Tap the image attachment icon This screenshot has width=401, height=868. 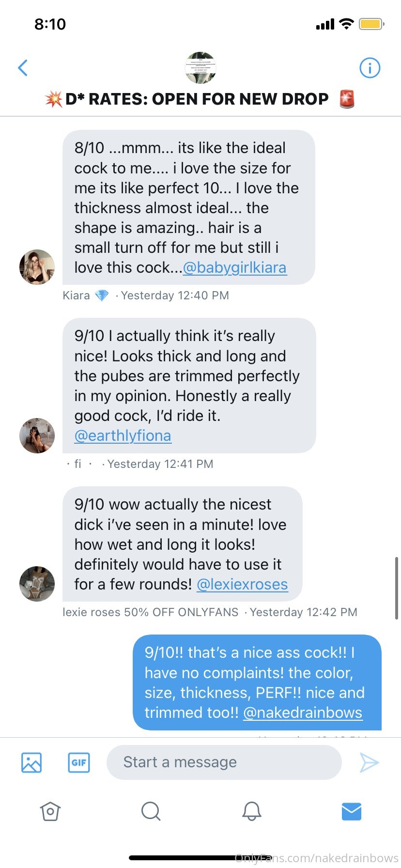31,762
